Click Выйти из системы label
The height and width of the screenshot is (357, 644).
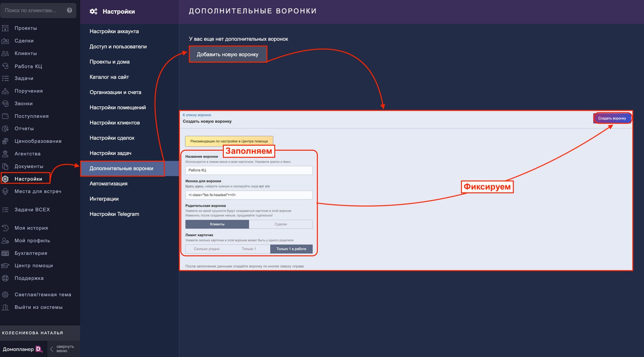tap(39, 307)
